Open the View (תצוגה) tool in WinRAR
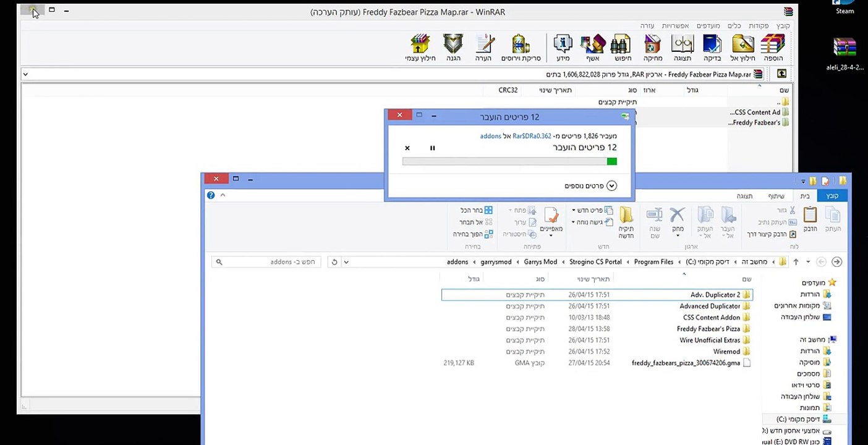 683,48
